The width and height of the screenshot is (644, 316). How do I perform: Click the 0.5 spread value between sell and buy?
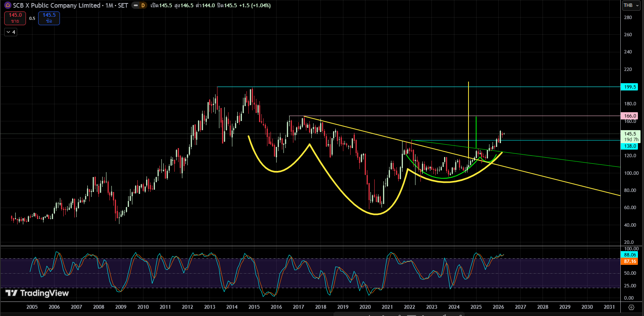pos(32,18)
